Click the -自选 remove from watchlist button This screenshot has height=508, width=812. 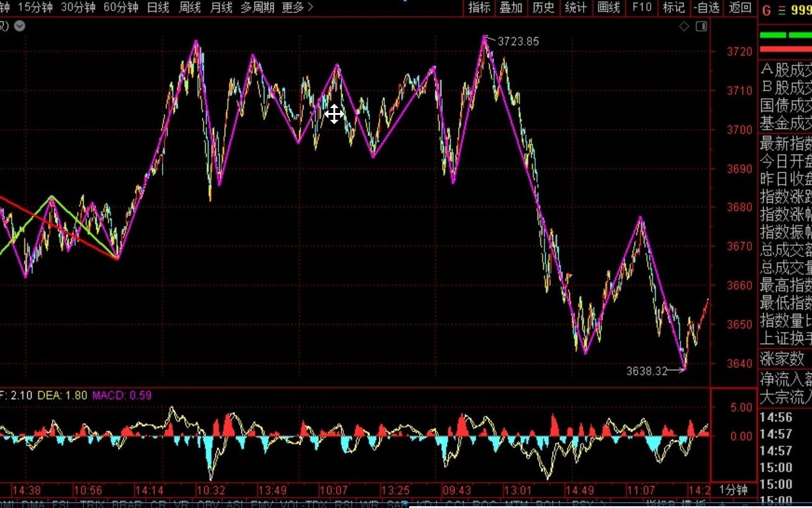pyautogui.click(x=707, y=7)
